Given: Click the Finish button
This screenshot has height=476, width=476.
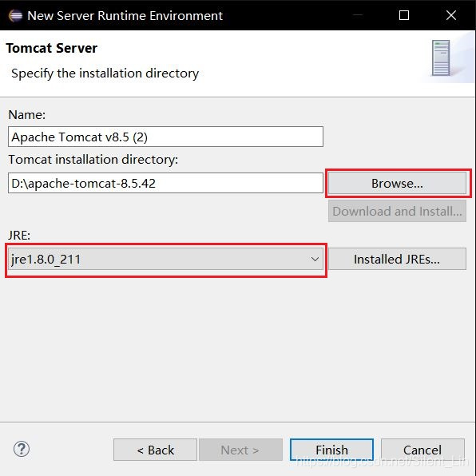Looking at the screenshot, I should [331, 450].
